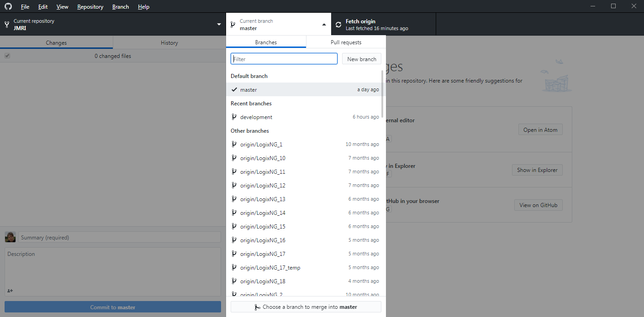Click the branch list vertical scrollbar
Viewport: 644px width, 317px height.
[382, 94]
